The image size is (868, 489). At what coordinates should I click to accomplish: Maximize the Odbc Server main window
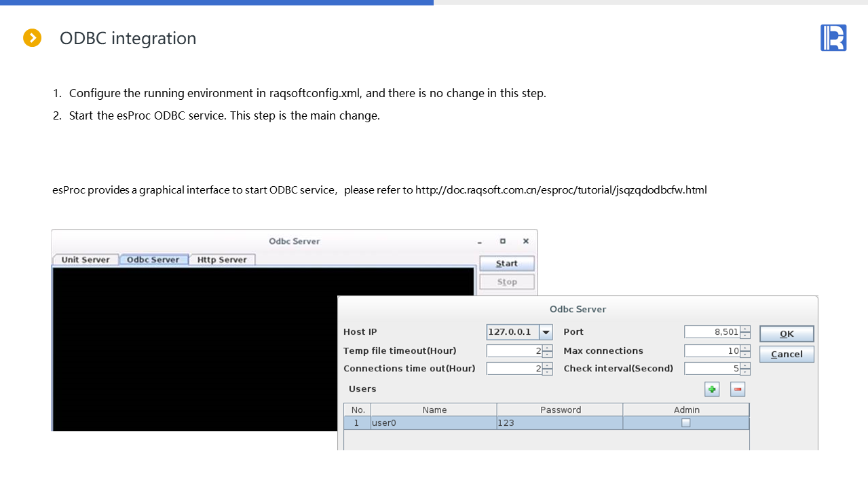tap(503, 241)
